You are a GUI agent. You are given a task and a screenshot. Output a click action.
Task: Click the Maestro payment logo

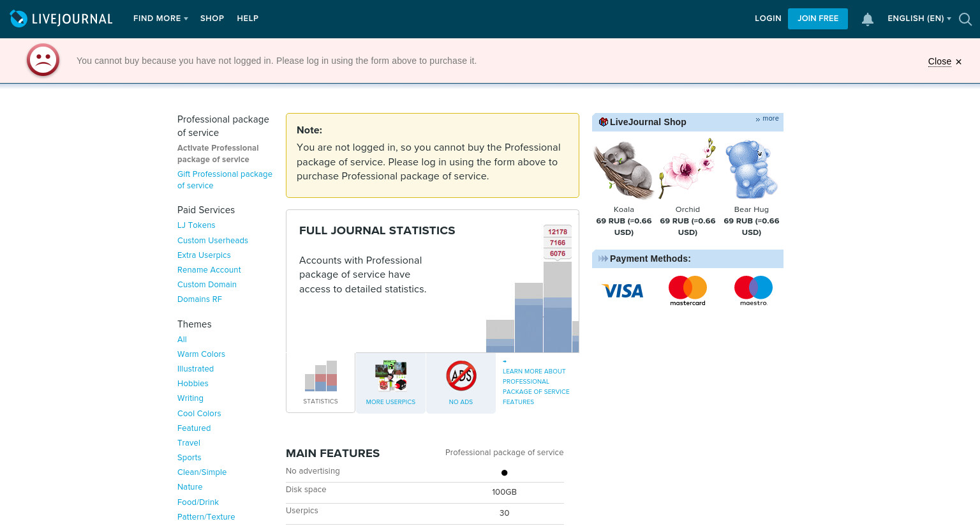pos(754,290)
